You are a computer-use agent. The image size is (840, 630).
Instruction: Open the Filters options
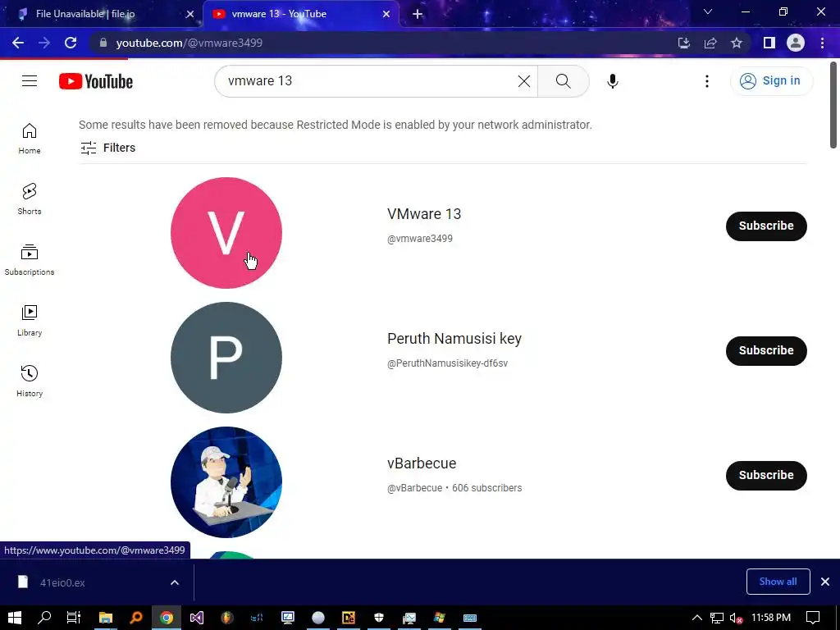(107, 148)
